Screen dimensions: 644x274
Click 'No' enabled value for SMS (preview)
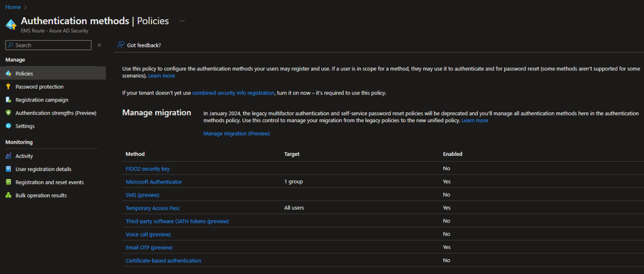[447, 195]
